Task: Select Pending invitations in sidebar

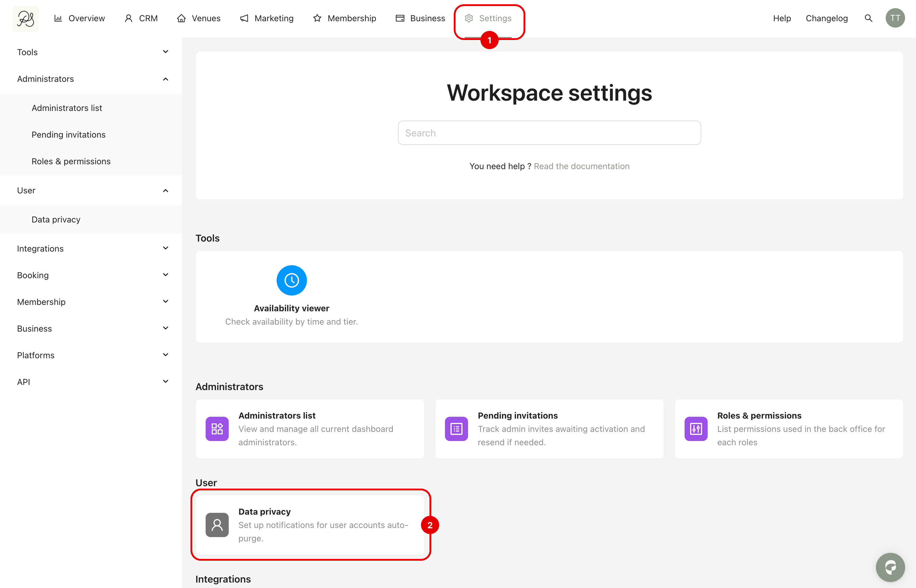Action: 68,135
